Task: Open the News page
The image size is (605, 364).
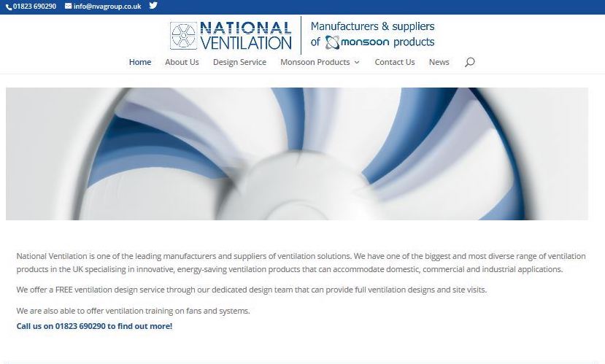Action: [x=439, y=62]
